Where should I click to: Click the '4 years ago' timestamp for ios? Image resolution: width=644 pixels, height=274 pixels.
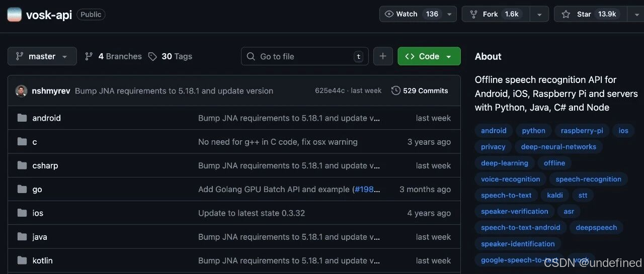click(x=429, y=213)
